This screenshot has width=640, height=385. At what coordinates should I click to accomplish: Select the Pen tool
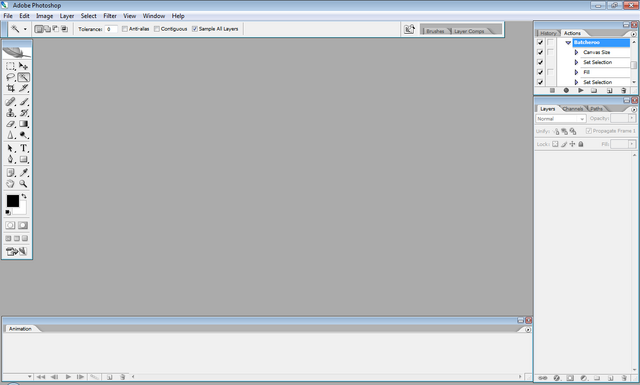10,159
